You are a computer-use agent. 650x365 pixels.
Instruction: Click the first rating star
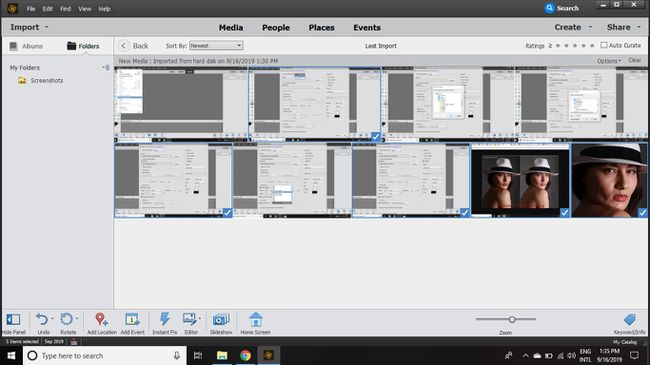pos(558,46)
